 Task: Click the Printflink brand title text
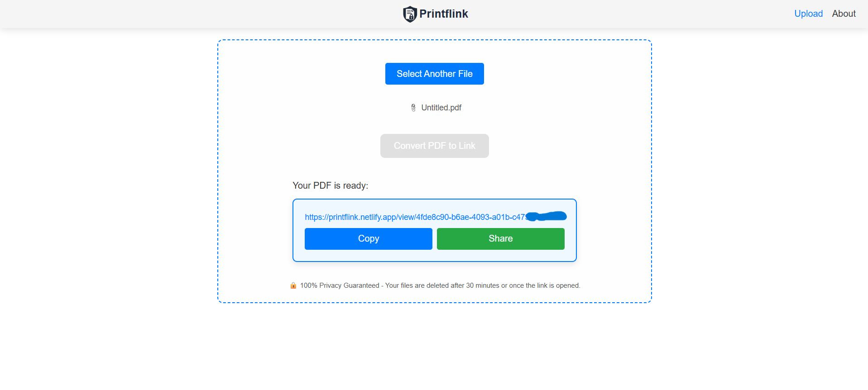(444, 14)
